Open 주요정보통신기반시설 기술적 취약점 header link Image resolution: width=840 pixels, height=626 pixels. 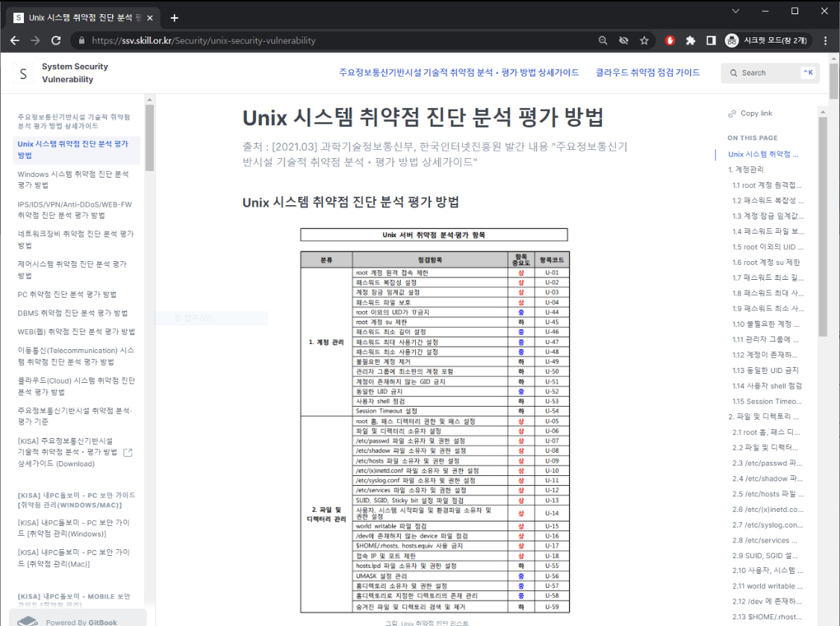[458, 72]
